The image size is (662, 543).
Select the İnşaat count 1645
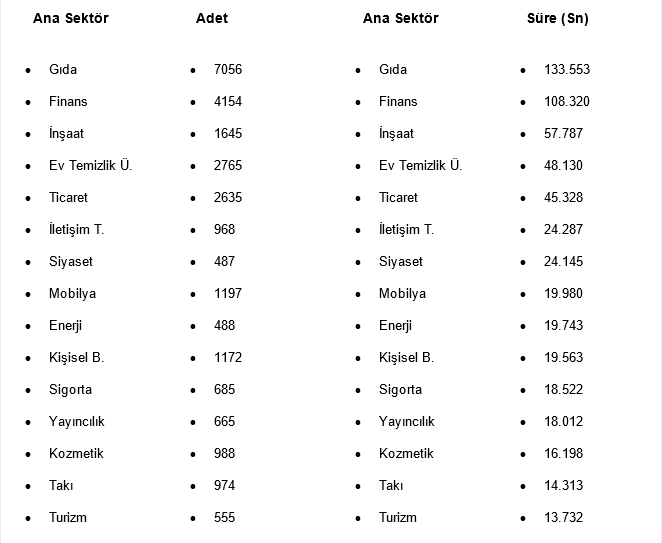point(228,134)
